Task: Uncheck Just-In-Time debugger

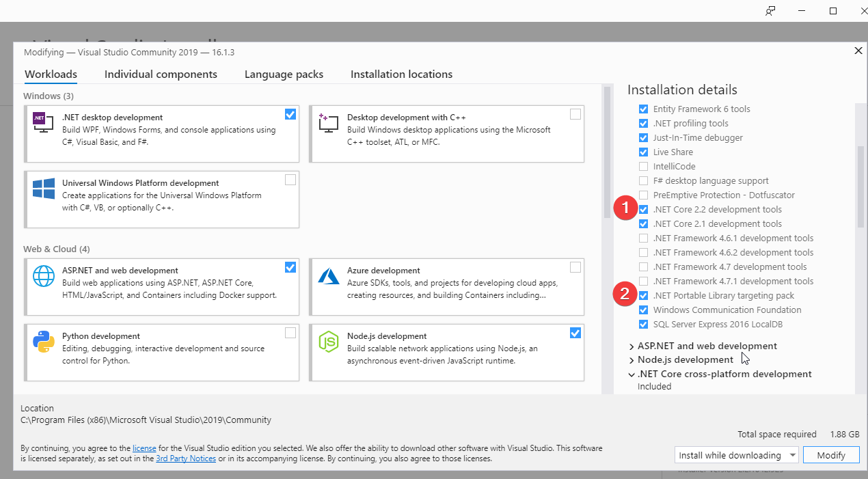Action: (x=643, y=137)
